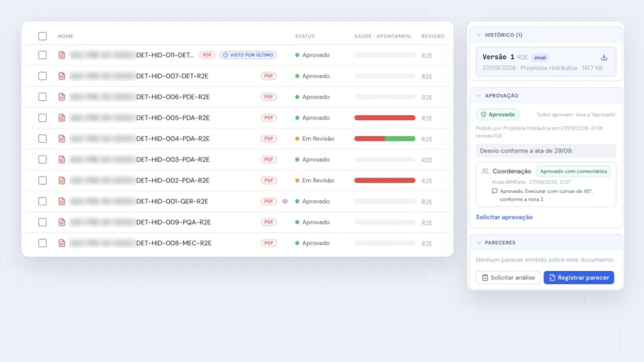Select checkbox of DET-HID-004-PDA-R2E
644x362 pixels.
[x=42, y=139]
